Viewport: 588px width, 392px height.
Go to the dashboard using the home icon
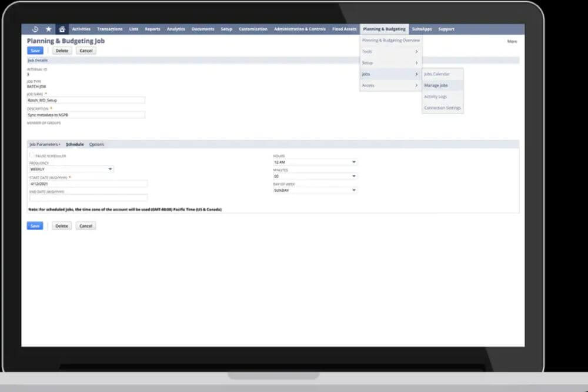click(62, 28)
